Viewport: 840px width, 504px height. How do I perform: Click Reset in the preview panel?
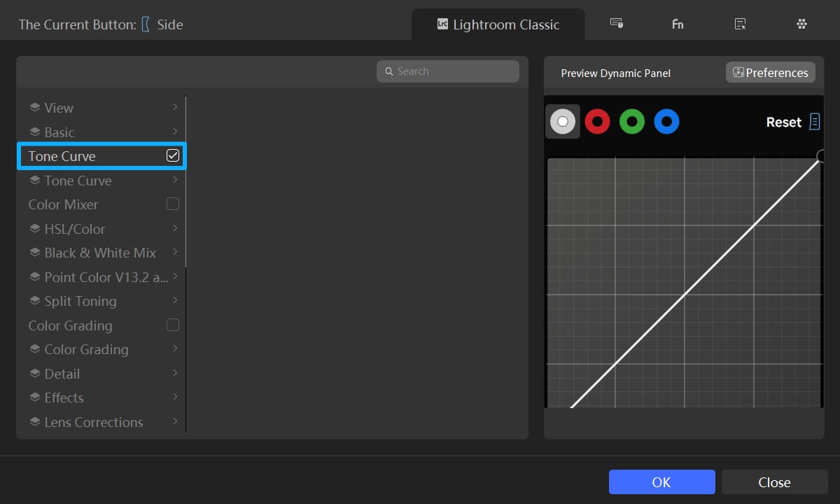(783, 122)
